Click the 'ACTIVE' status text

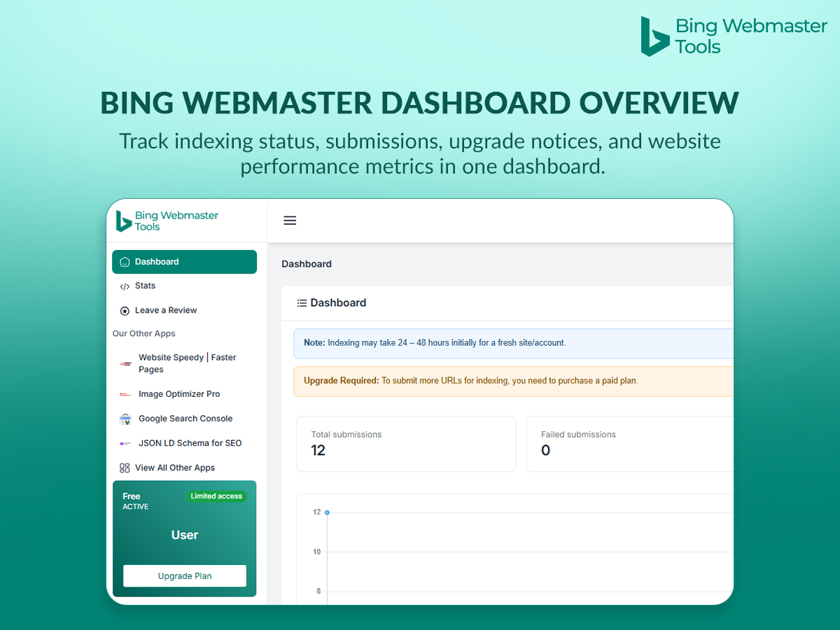(136, 507)
